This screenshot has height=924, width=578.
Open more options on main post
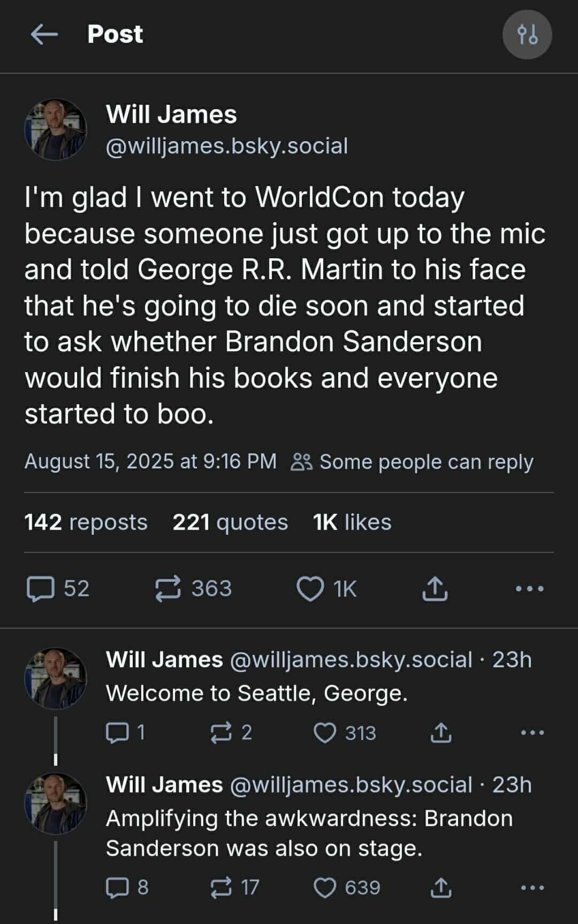[x=529, y=589]
